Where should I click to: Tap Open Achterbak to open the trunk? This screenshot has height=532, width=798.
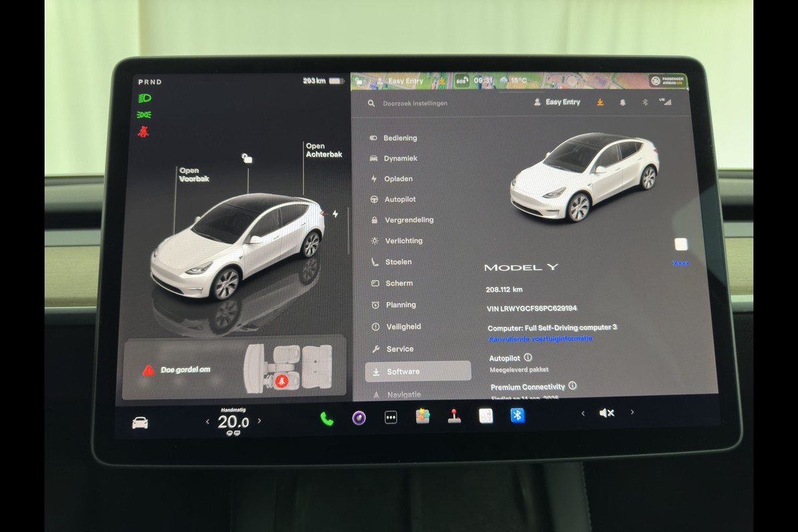click(324, 150)
